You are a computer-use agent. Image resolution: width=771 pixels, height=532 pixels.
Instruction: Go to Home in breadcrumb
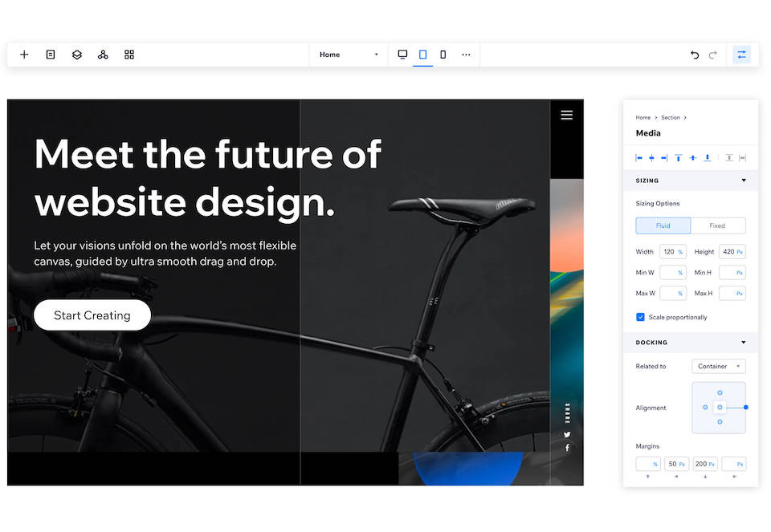pos(642,117)
